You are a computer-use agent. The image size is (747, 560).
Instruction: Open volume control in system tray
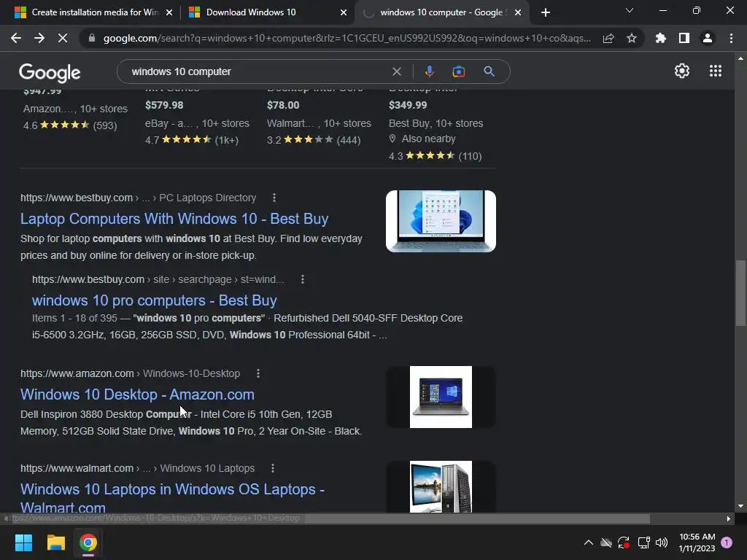[662, 542]
